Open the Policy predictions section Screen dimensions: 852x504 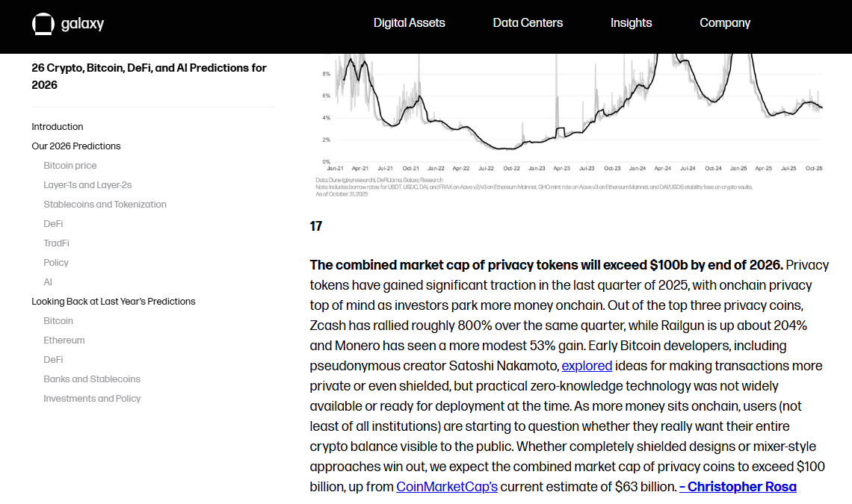point(55,262)
